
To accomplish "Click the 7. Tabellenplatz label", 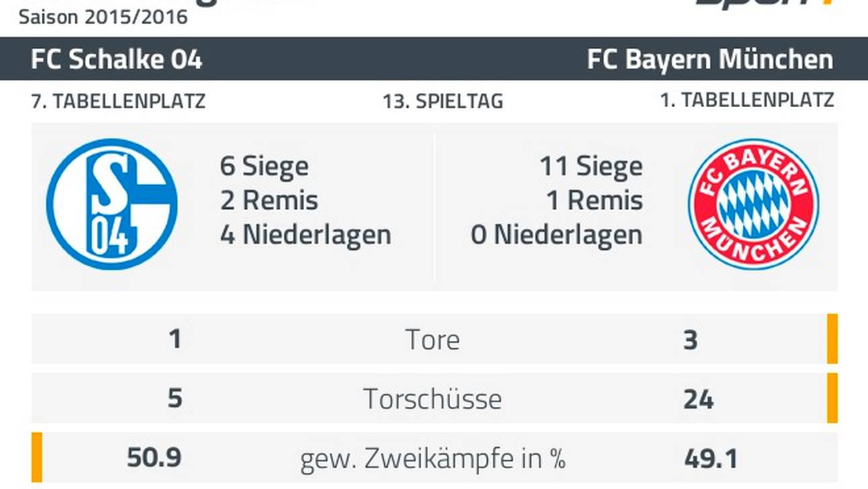I will 118,101.
